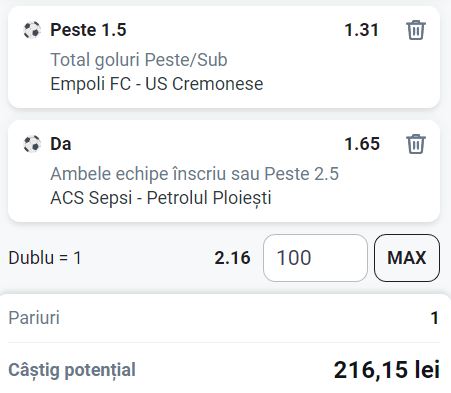The height and width of the screenshot is (393, 451).
Task: Focus the stake input showing 100
Action: 315,258
